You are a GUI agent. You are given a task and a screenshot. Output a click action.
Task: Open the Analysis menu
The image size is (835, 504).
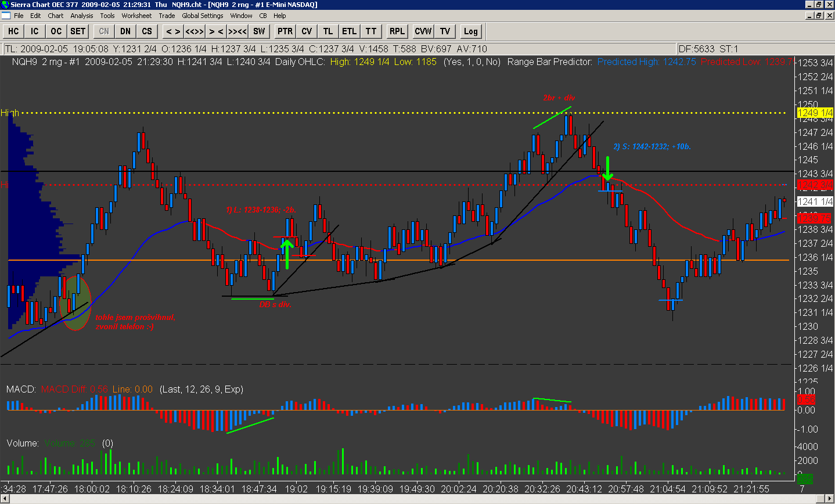(x=82, y=16)
